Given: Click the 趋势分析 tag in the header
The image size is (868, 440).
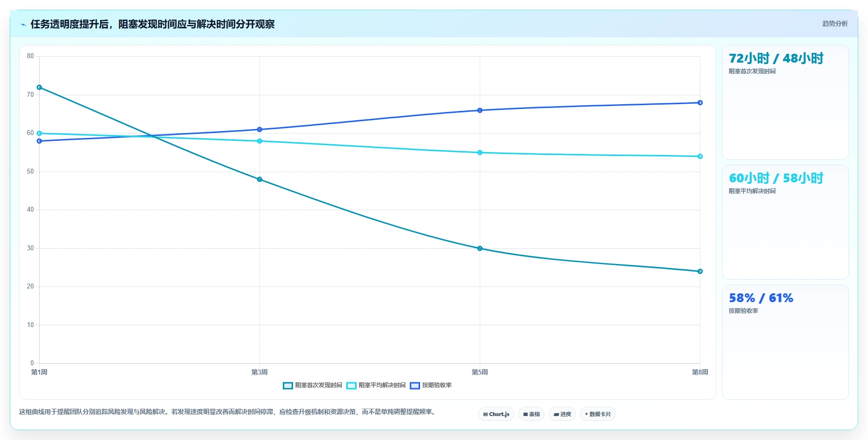Looking at the screenshot, I should [x=835, y=23].
